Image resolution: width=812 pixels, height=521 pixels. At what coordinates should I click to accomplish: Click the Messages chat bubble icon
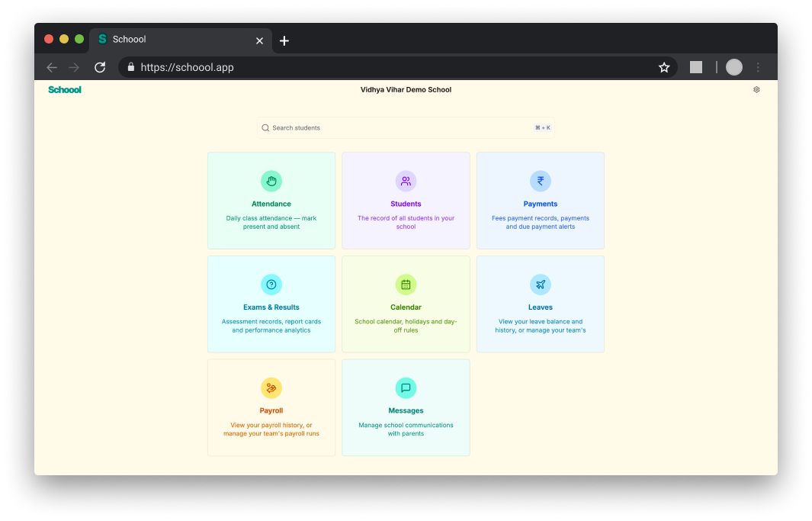406,388
